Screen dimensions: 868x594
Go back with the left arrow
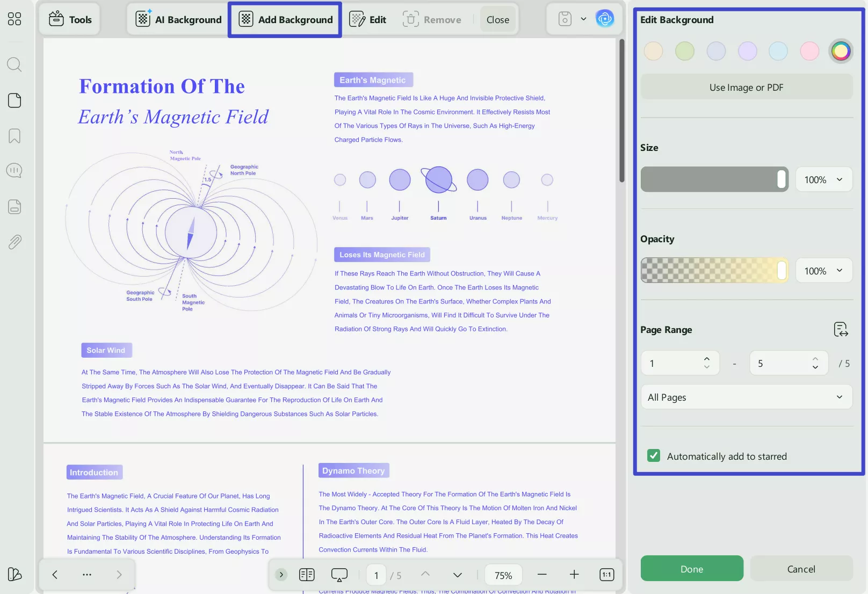tap(55, 575)
